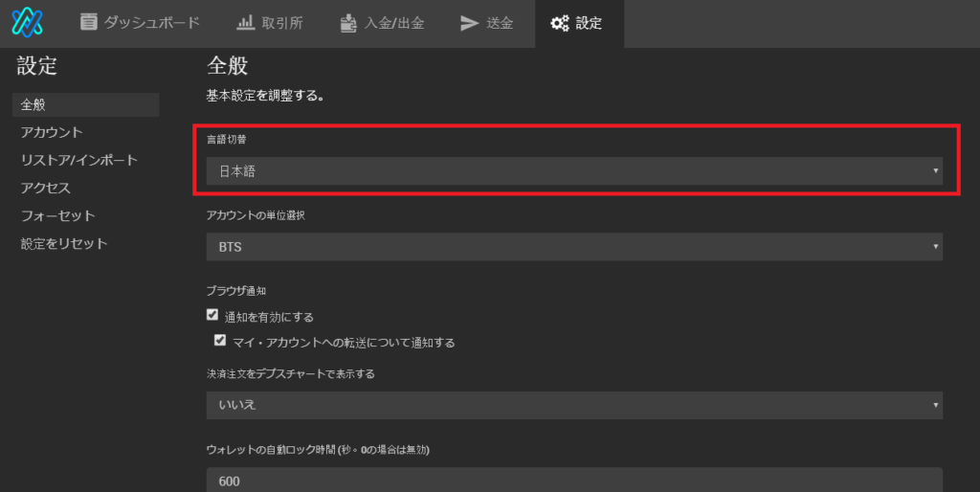Screen dimensions: 980x492
Task: Select 全般 in settings sidebar
Action: (x=85, y=104)
